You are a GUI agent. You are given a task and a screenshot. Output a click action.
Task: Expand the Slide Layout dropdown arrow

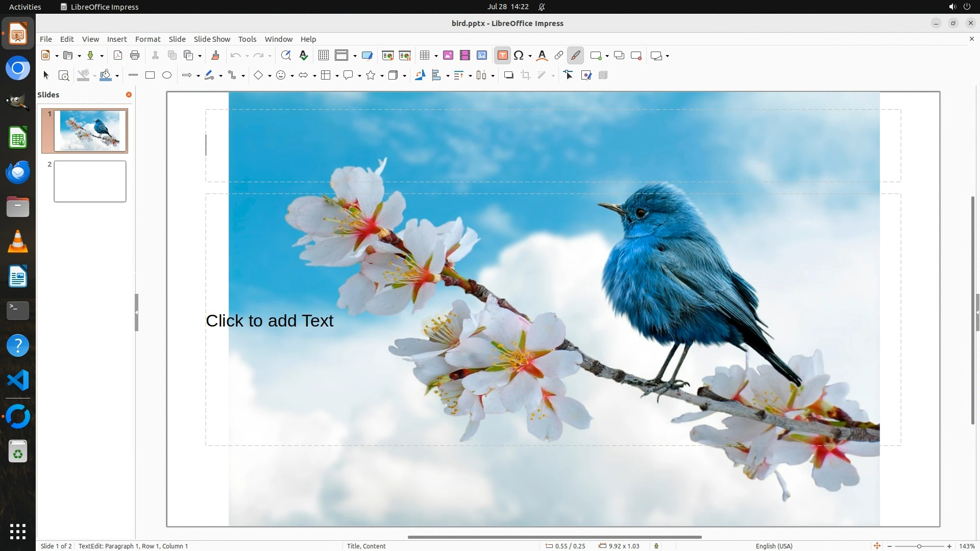(x=668, y=56)
